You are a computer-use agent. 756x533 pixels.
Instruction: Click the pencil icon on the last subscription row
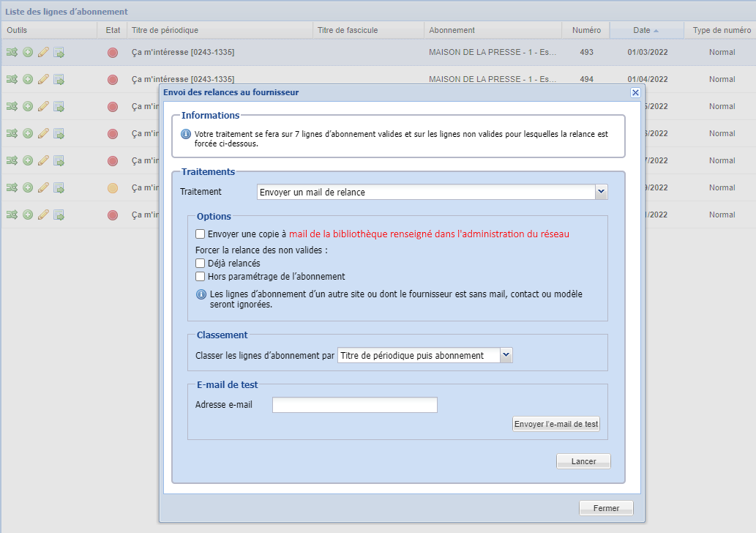42,215
